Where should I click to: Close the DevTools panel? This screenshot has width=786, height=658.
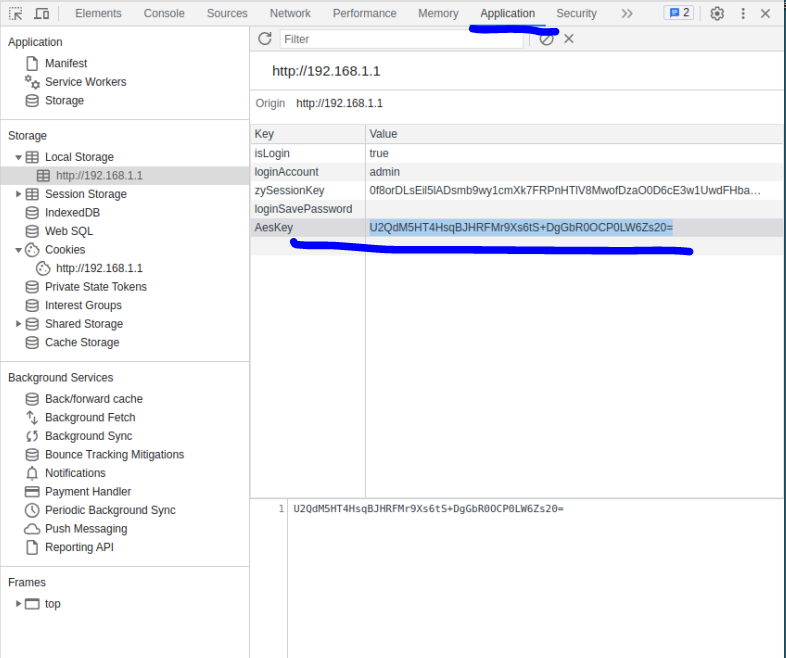click(765, 14)
